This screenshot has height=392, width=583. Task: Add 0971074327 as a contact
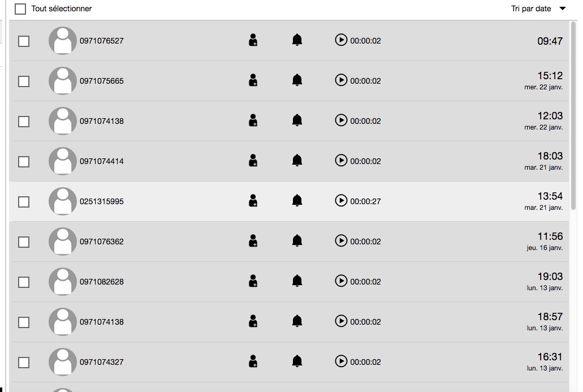tap(253, 361)
